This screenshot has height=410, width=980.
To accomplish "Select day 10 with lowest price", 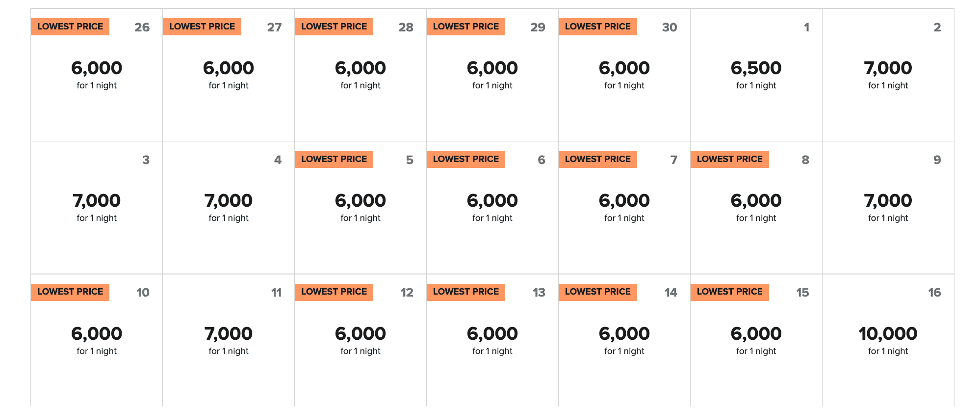I will 97,340.
